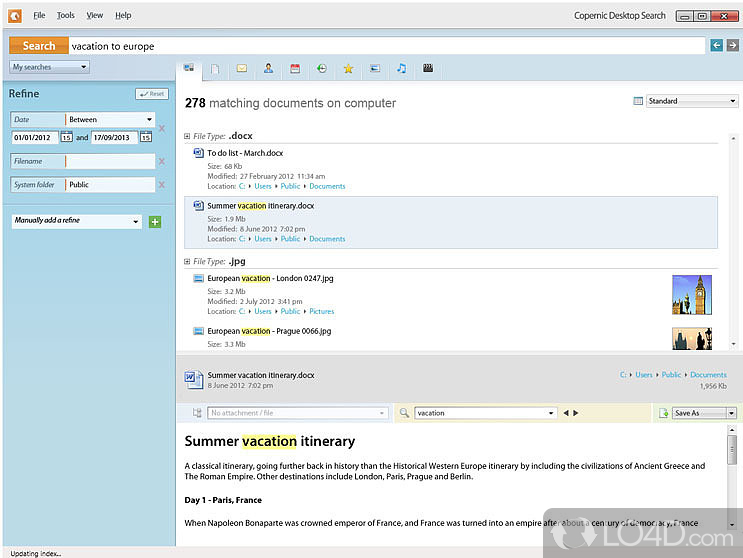
Task: Open the View menu
Action: [94, 16]
